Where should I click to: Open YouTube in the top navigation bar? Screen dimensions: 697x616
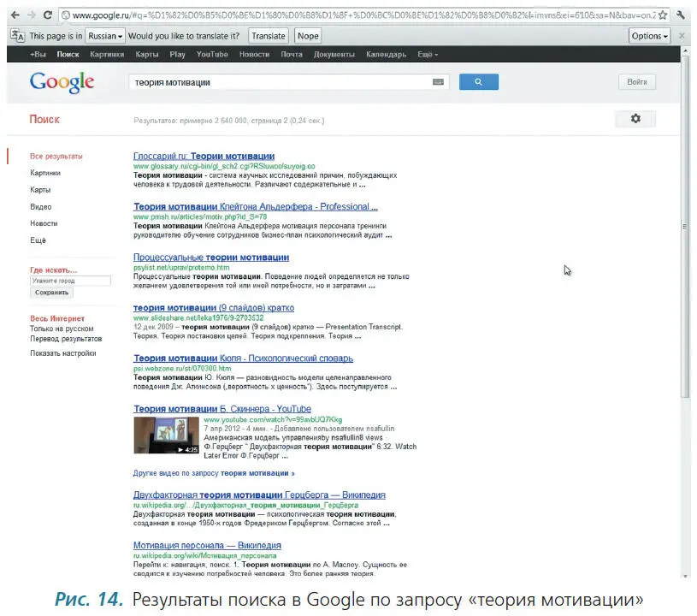click(212, 54)
